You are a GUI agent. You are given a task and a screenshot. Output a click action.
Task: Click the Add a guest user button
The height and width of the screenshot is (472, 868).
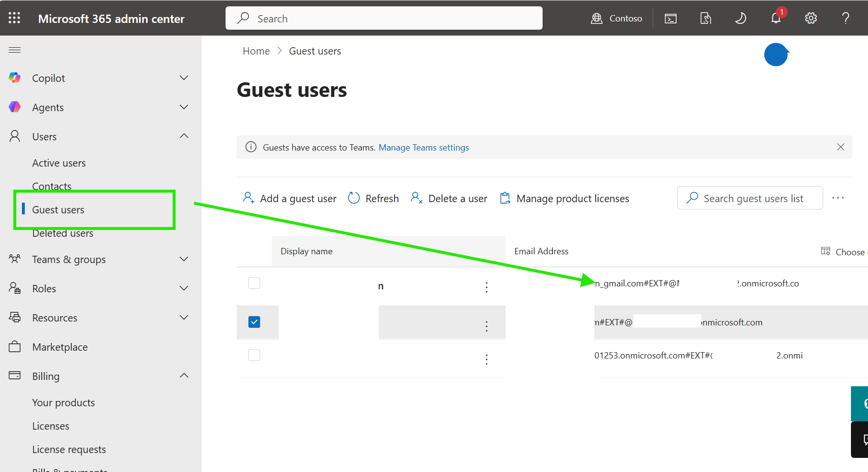[x=290, y=198]
